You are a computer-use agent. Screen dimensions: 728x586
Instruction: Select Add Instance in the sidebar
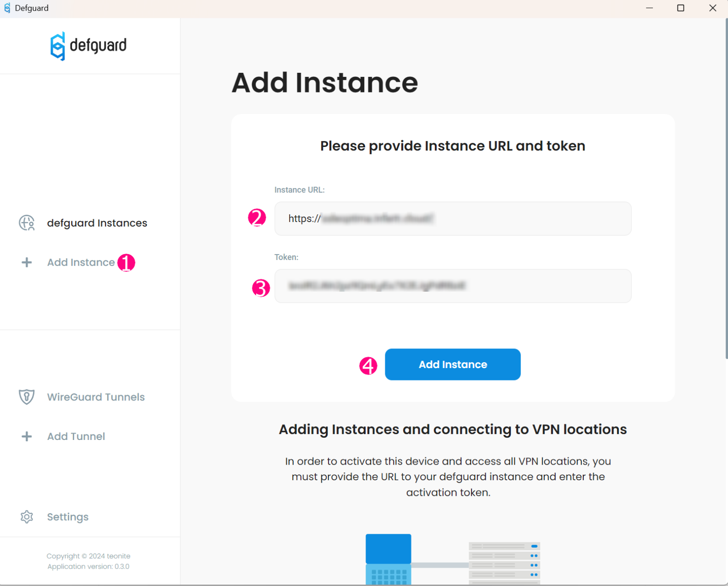(81, 262)
